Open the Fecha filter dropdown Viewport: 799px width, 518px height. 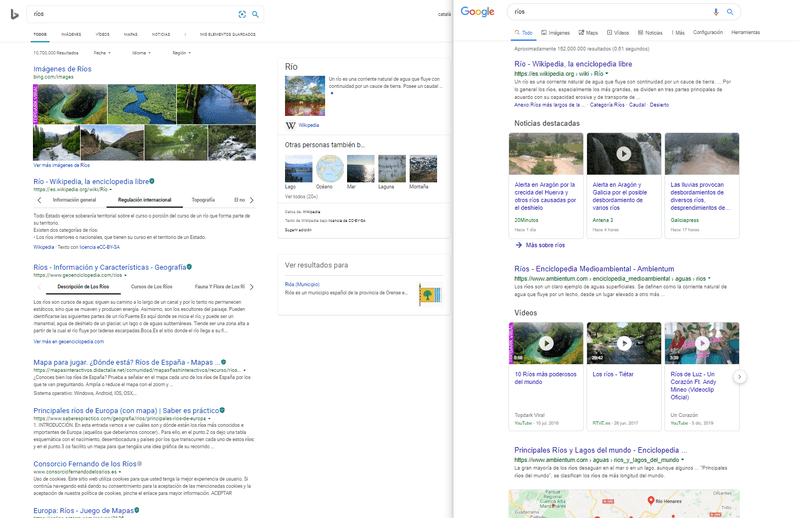click(x=102, y=52)
